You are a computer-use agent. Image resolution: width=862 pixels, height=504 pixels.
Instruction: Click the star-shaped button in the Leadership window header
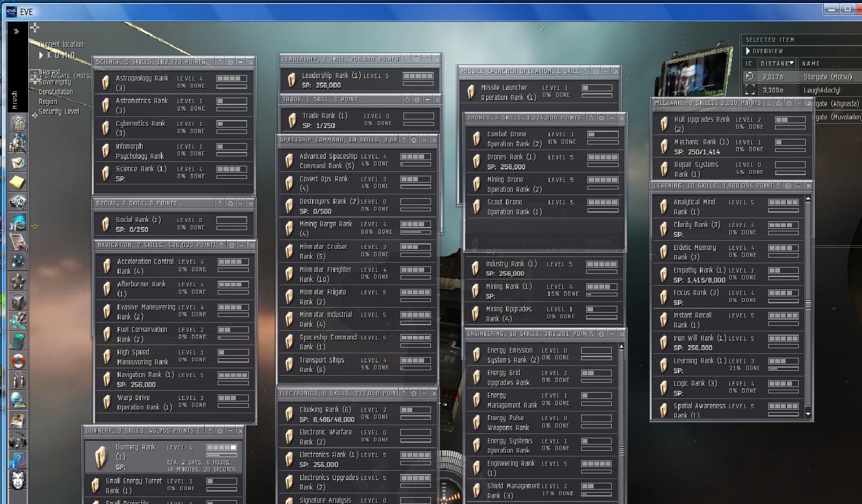pos(406,58)
